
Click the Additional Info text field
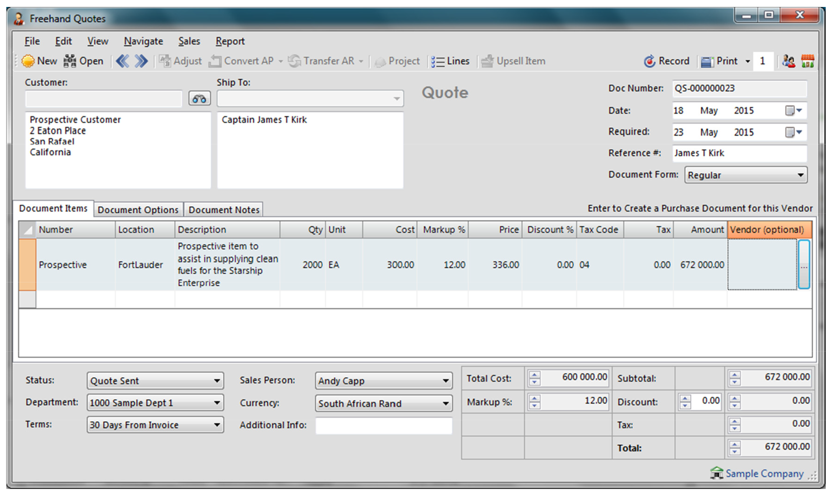coord(383,425)
